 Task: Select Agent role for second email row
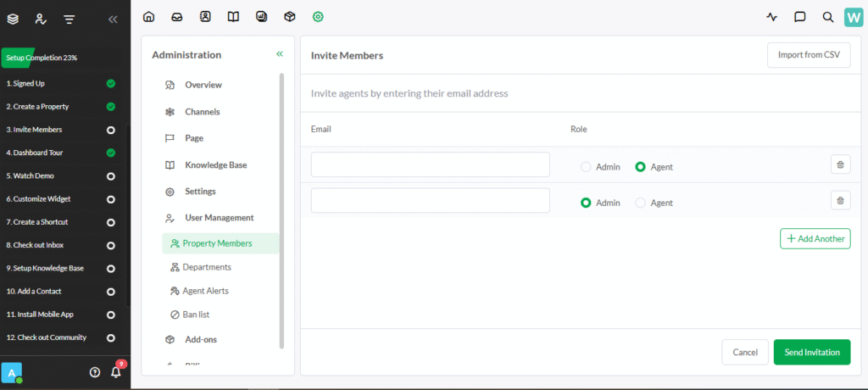tap(641, 203)
